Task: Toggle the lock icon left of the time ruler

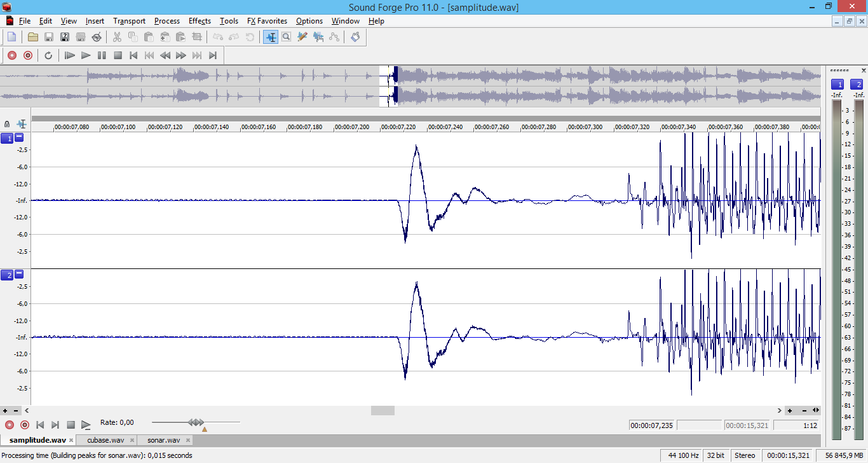Action: 7,124
